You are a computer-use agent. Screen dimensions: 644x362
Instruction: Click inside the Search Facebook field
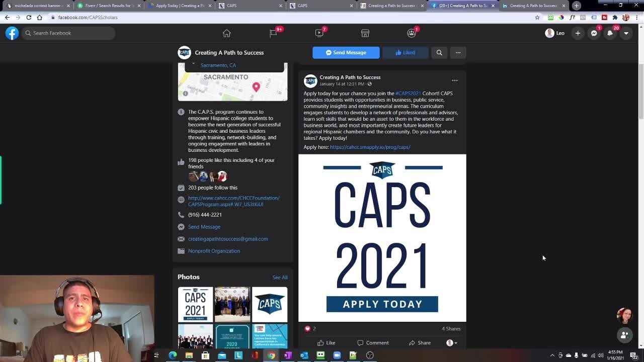68,33
